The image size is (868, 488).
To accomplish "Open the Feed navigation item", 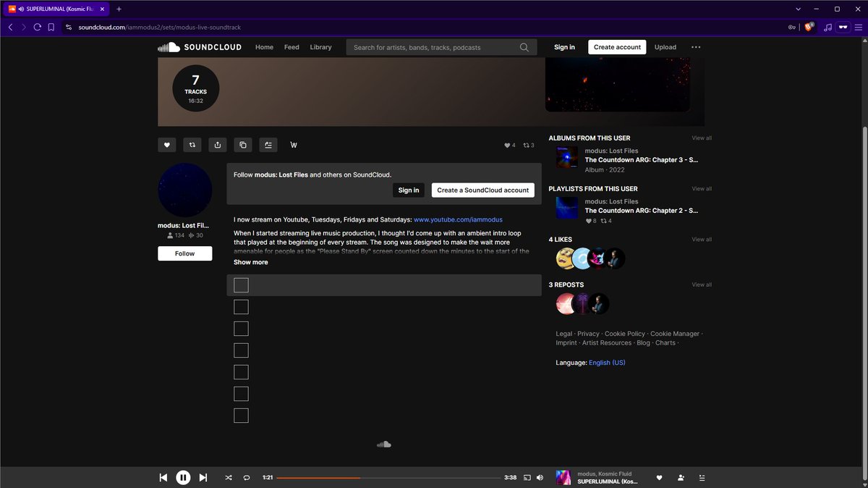I will click(292, 47).
